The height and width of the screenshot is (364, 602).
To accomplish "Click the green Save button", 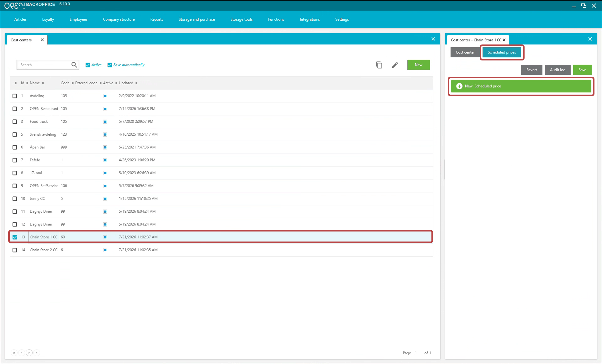I will coord(582,70).
